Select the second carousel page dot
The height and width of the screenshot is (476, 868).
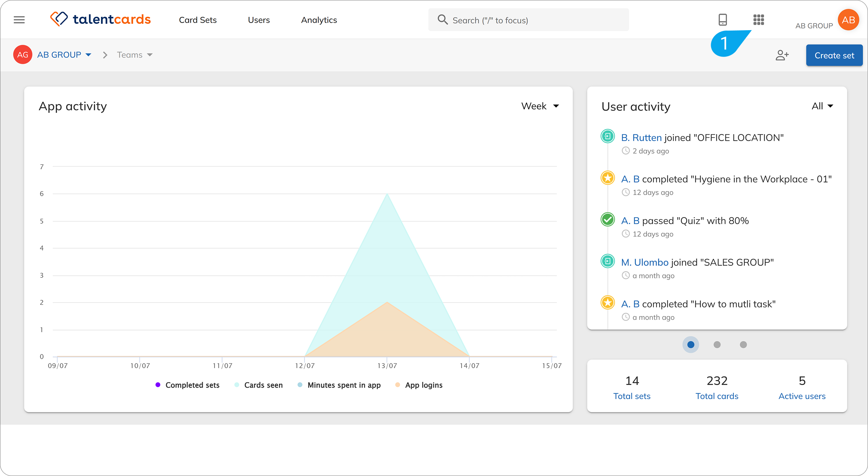tap(717, 345)
